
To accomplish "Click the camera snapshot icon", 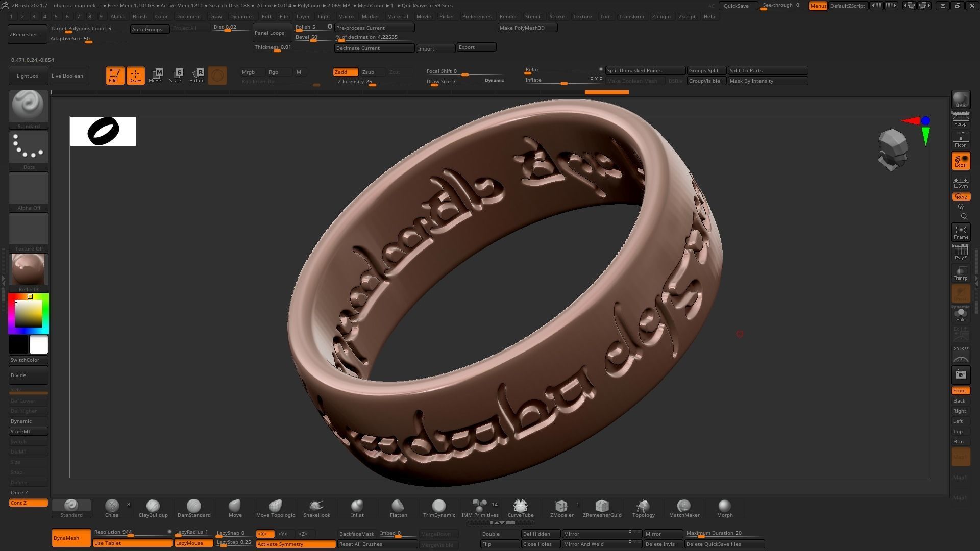I will click(961, 375).
